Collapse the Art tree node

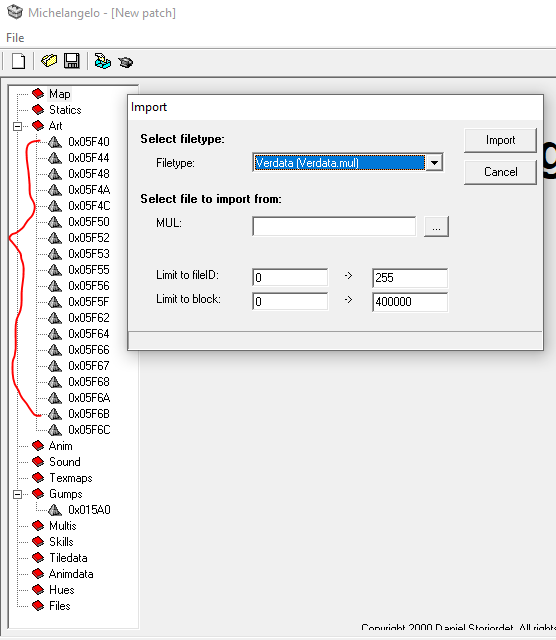click(17, 126)
